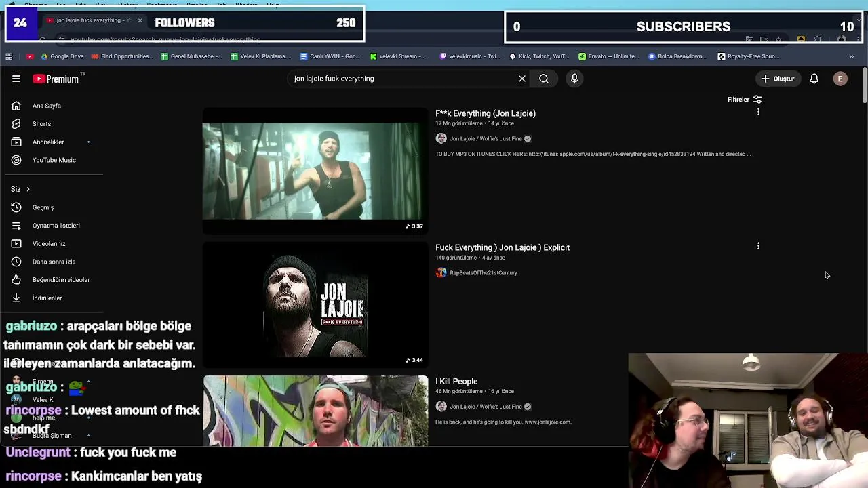Clear the search box with the X icon
The height and width of the screenshot is (488, 868).
pyautogui.click(x=522, y=79)
